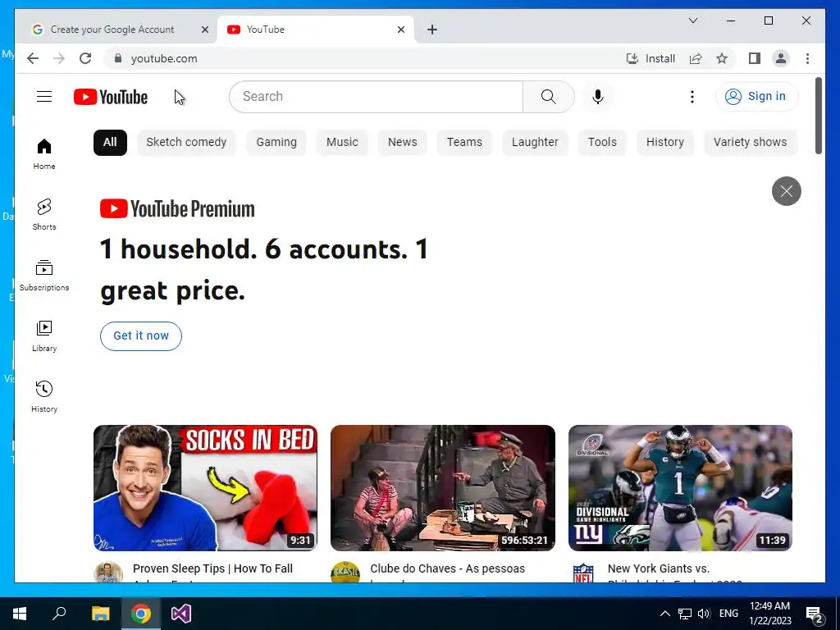The width and height of the screenshot is (840, 630).
Task: Open Giants vs Eagles highlights thumbnail
Action: (680, 488)
